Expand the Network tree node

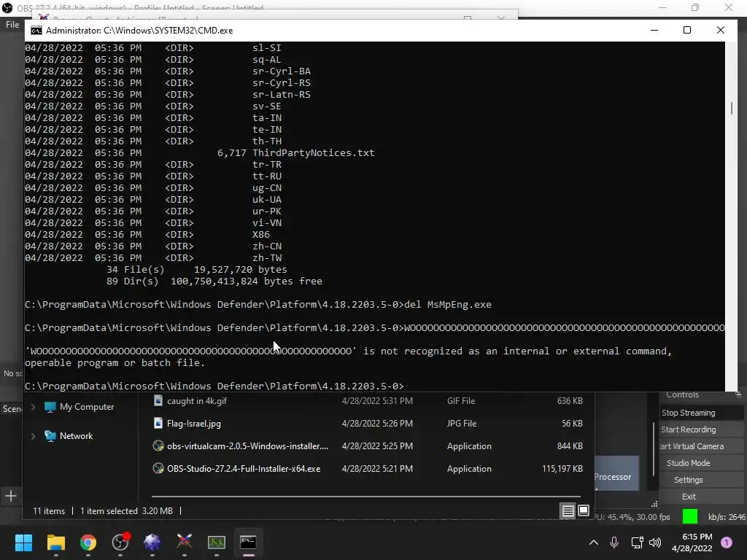tap(33, 436)
